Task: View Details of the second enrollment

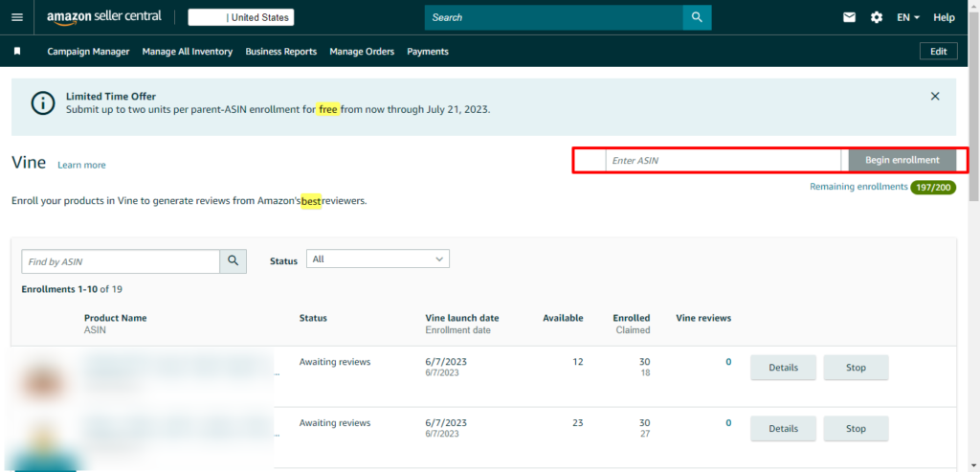Action: [x=783, y=429]
